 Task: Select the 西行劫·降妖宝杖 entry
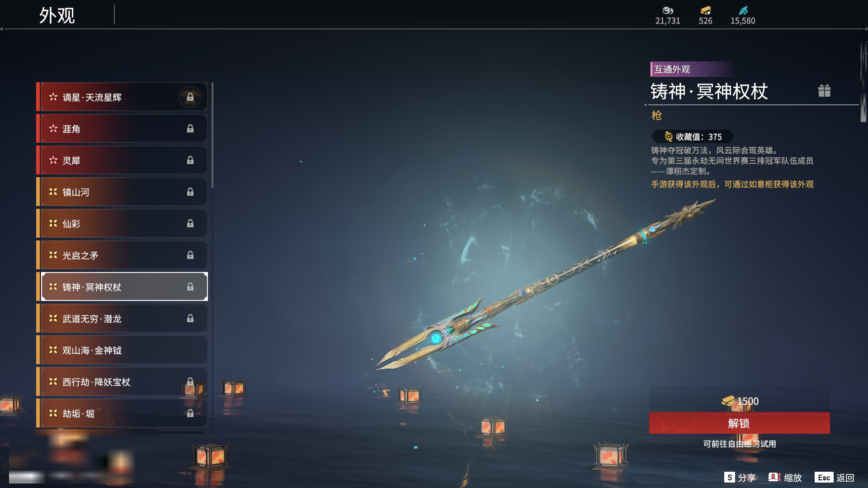tap(122, 382)
